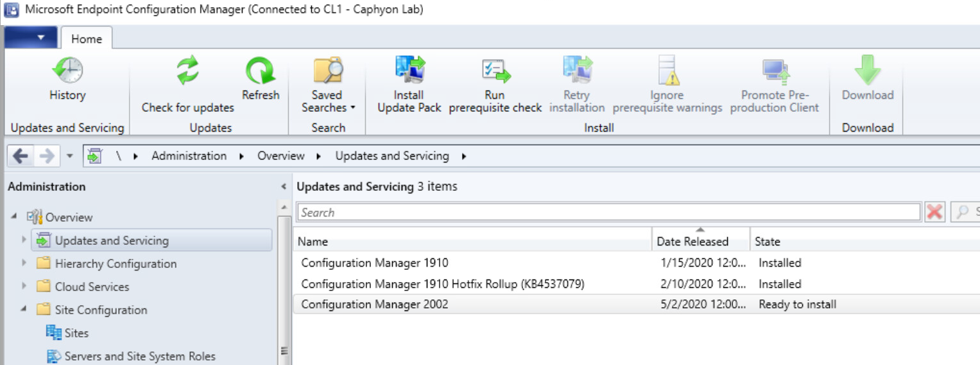Click date 5/2/2020 cell
This screenshot has height=365, width=980.
703,305
